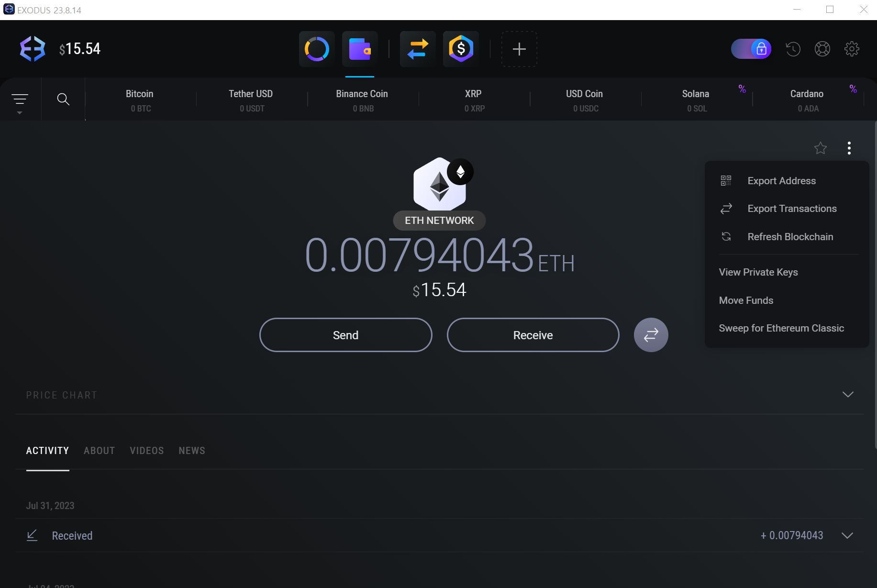
Task: Open the Portfolio ring icon
Action: pos(317,49)
